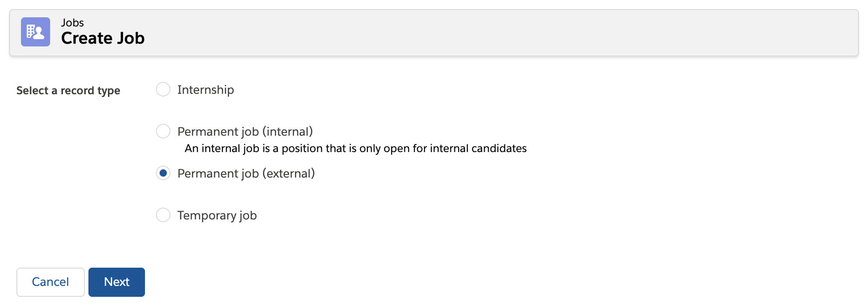868x305 pixels.
Task: Click the word Next on blue button
Action: point(117,282)
